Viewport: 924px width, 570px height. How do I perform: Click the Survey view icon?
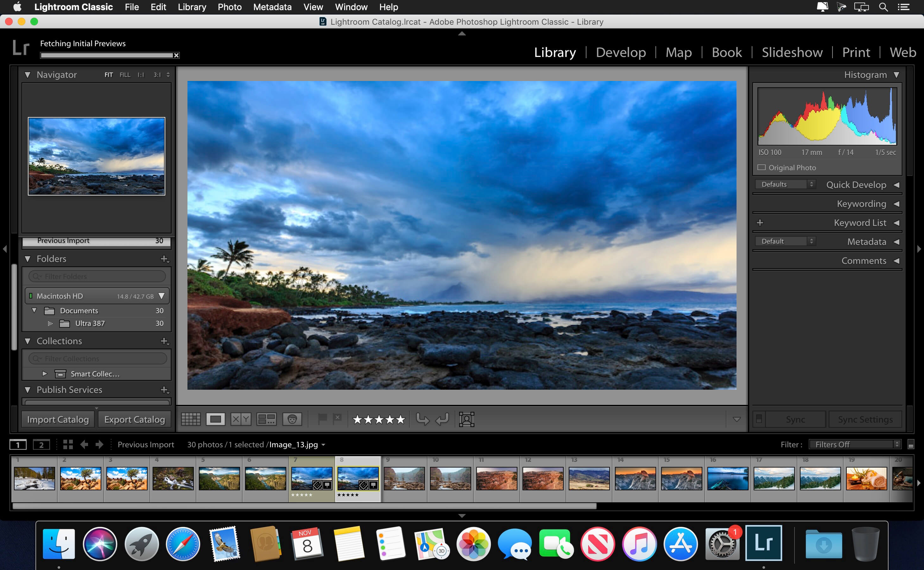point(265,420)
